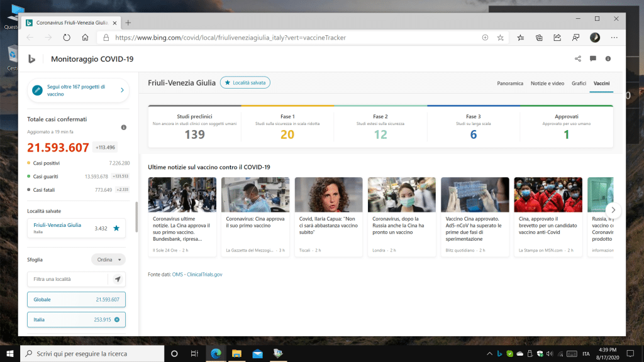This screenshot has height=362, width=644.
Task: Click the browser Favorites list icon
Action: tap(521, 38)
